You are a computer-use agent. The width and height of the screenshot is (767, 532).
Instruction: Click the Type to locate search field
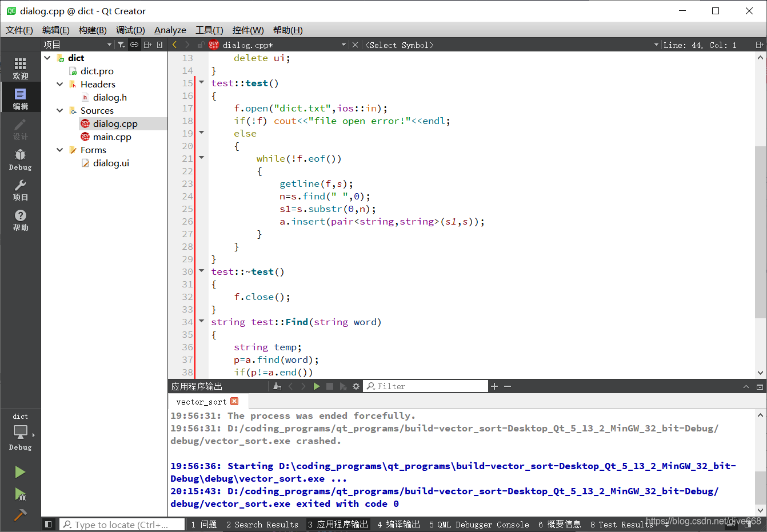[122, 524]
